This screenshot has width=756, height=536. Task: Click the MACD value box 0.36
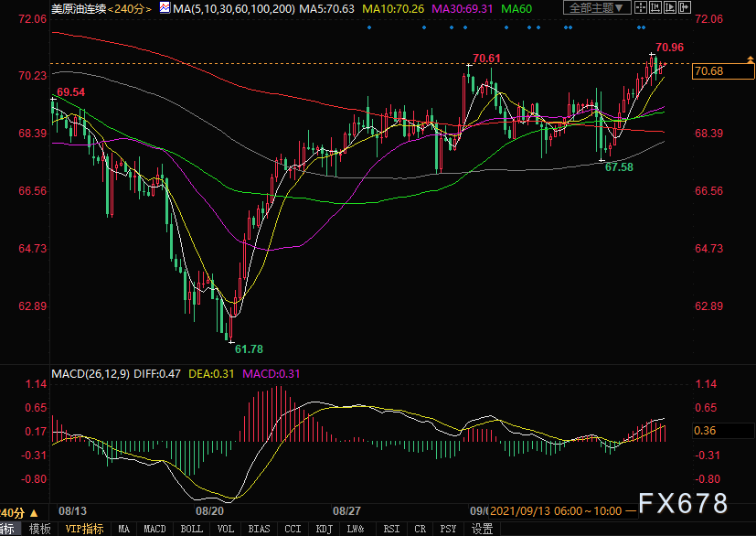click(x=723, y=430)
